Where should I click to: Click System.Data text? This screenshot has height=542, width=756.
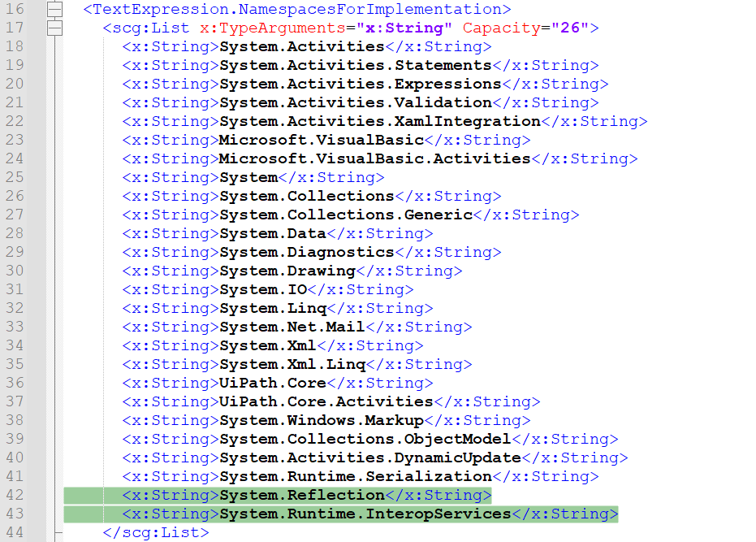(273, 233)
